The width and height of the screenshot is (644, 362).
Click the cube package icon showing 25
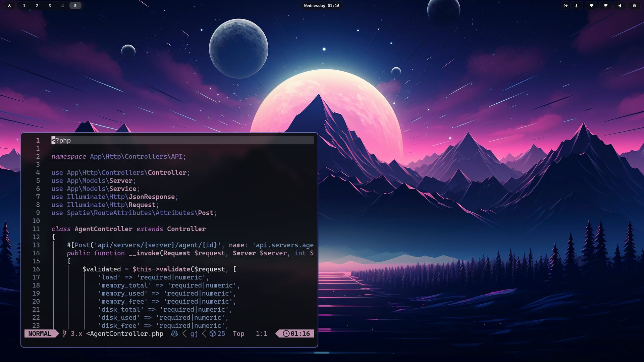[x=212, y=333]
